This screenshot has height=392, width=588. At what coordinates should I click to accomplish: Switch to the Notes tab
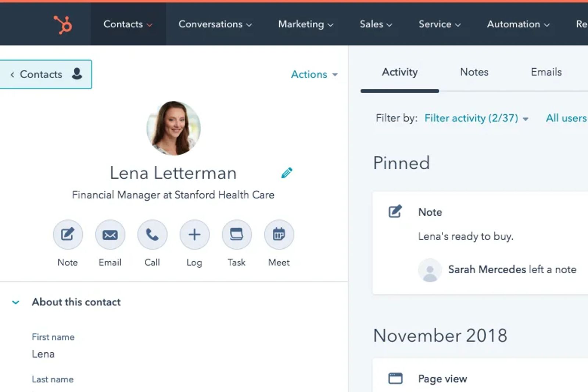(474, 72)
